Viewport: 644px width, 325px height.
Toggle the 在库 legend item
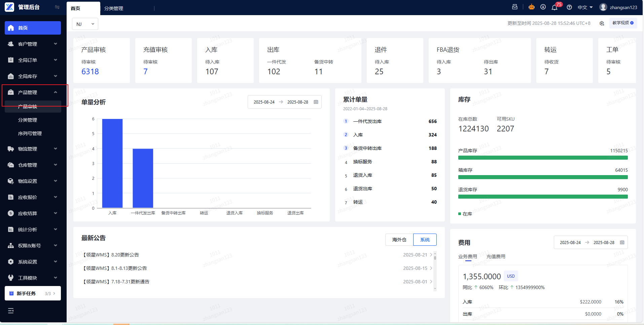465,214
